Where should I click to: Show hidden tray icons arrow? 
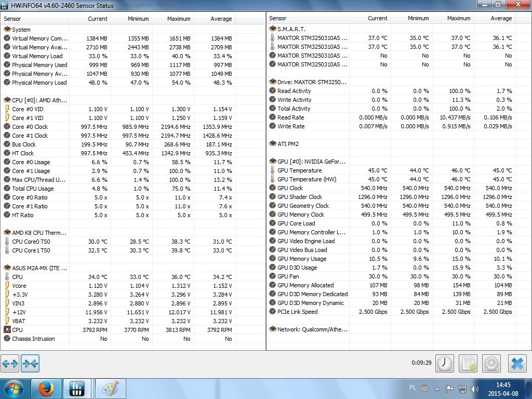tap(437, 389)
